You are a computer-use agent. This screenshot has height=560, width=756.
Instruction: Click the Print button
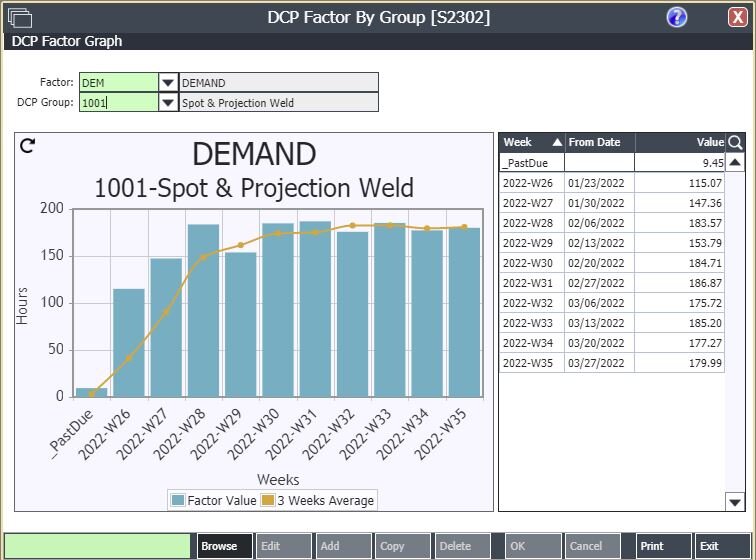663,546
